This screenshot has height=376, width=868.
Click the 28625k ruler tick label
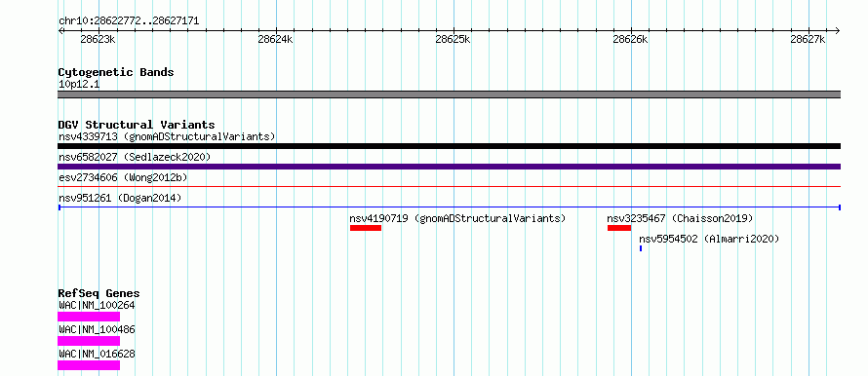[x=453, y=39]
